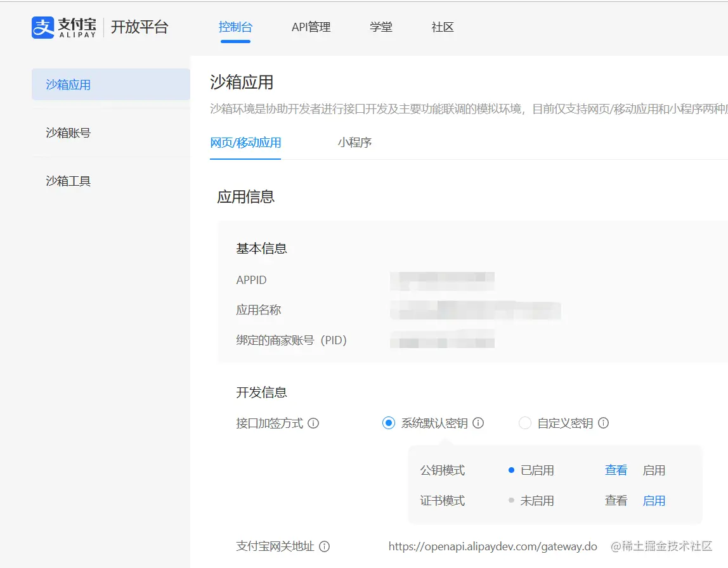Click the sandbox environment description text

[x=469, y=109]
